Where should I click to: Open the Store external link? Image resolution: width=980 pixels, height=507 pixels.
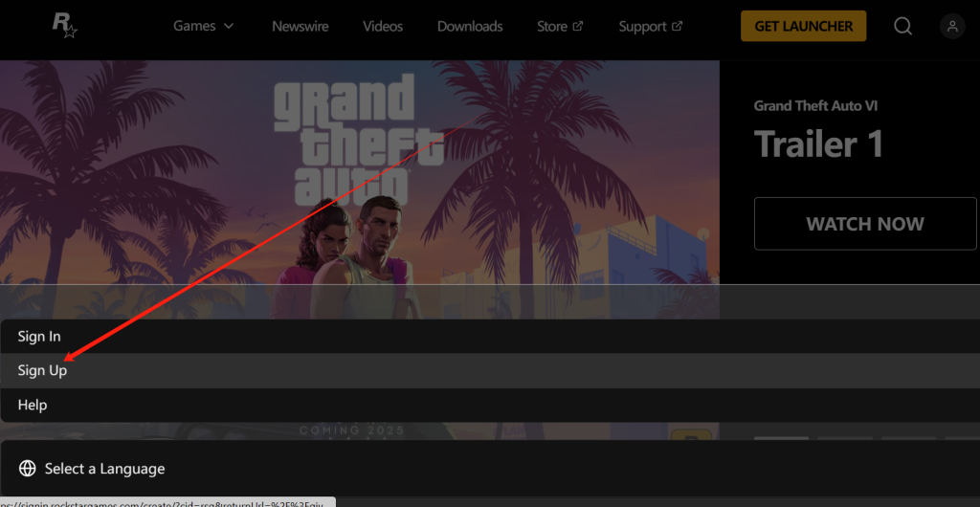560,26
